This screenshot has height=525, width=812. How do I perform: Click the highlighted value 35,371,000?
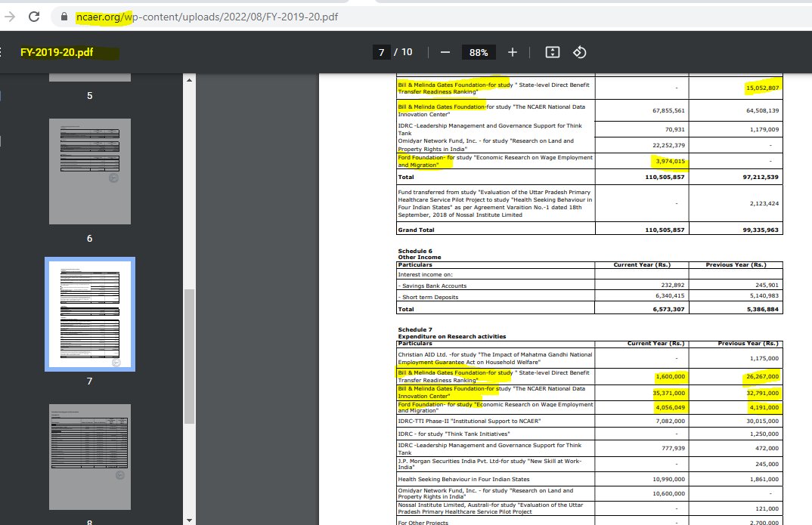coord(668,393)
